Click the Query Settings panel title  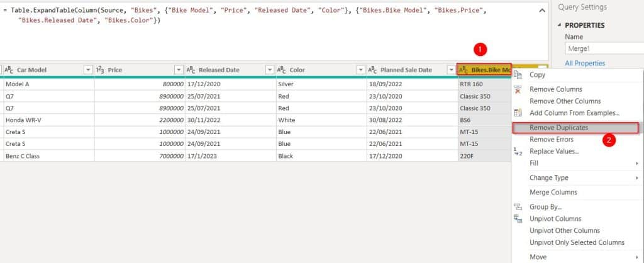(x=582, y=7)
